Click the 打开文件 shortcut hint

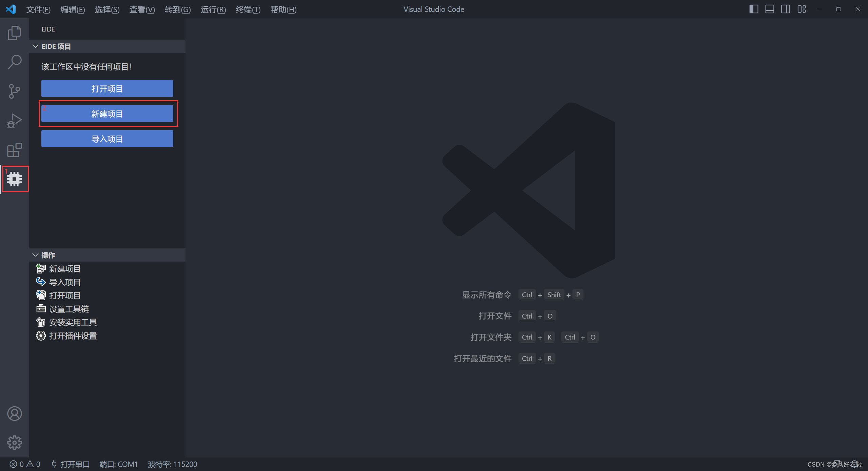[x=495, y=316]
